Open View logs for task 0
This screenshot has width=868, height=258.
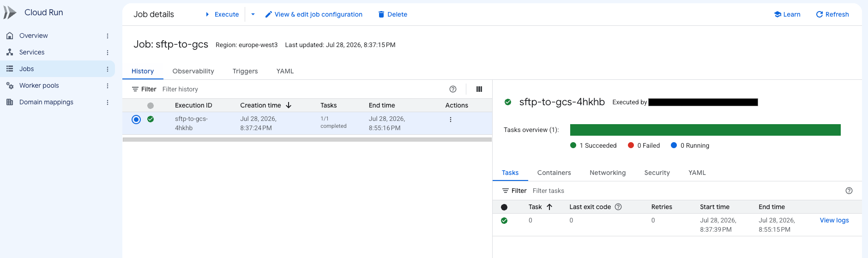click(834, 220)
